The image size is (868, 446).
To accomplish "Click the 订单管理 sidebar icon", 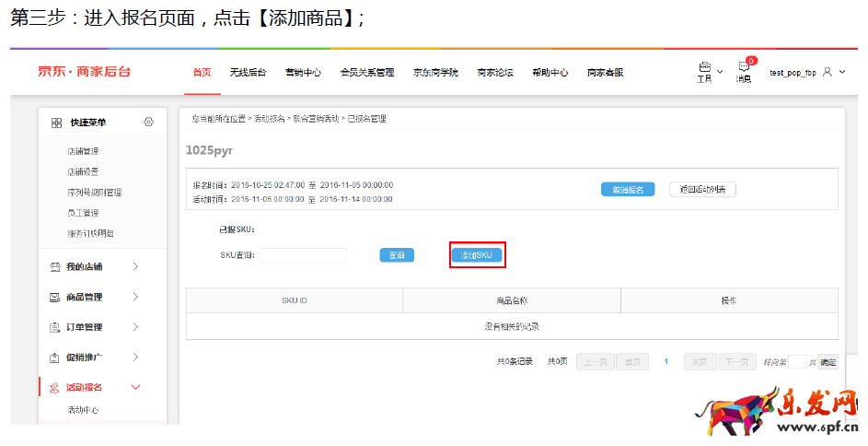I will click(54, 327).
